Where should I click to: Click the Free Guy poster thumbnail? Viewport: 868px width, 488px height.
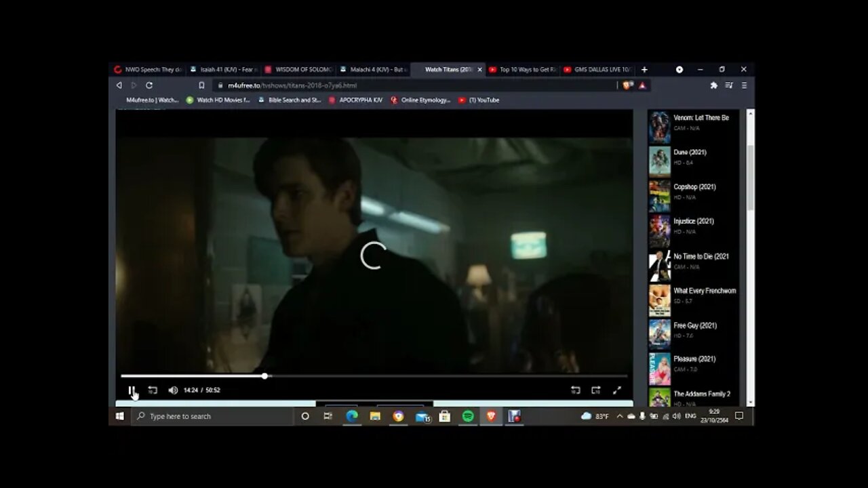[x=659, y=334]
